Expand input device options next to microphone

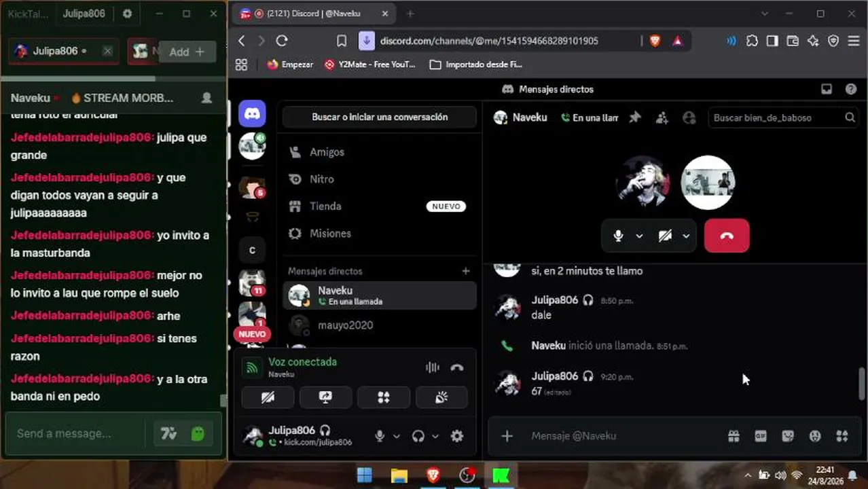click(x=397, y=436)
